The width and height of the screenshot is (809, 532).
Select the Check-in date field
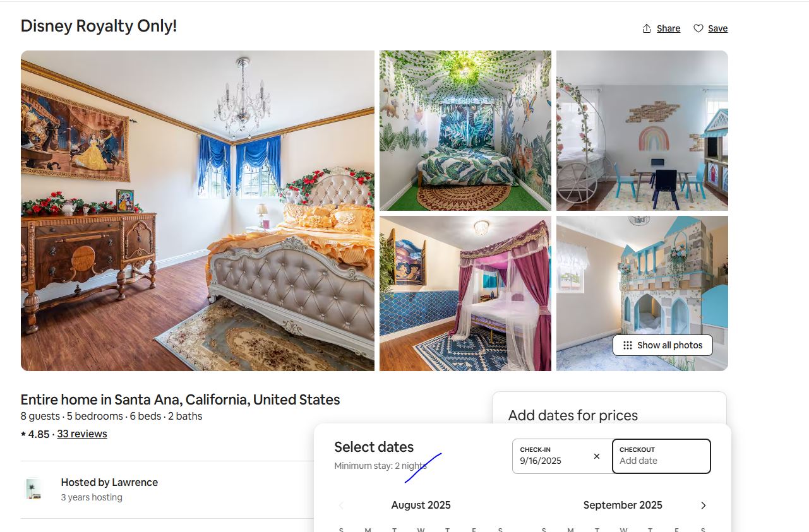coord(562,456)
